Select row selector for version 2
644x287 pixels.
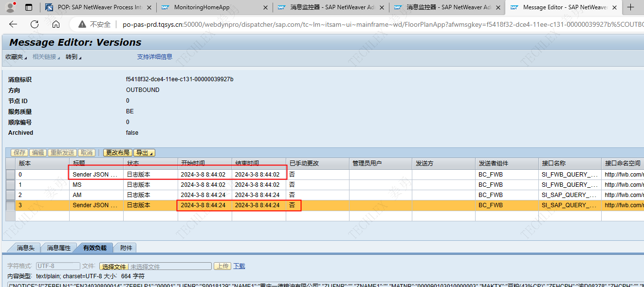point(10,195)
